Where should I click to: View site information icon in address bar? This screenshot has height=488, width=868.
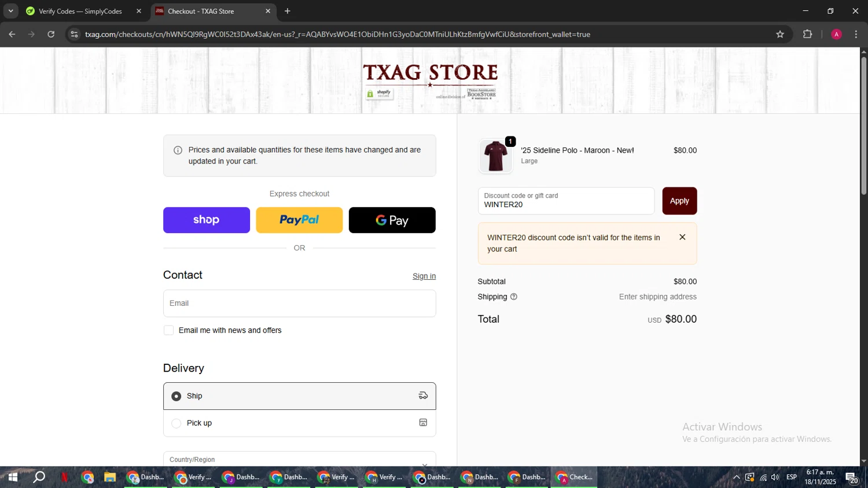(x=74, y=34)
